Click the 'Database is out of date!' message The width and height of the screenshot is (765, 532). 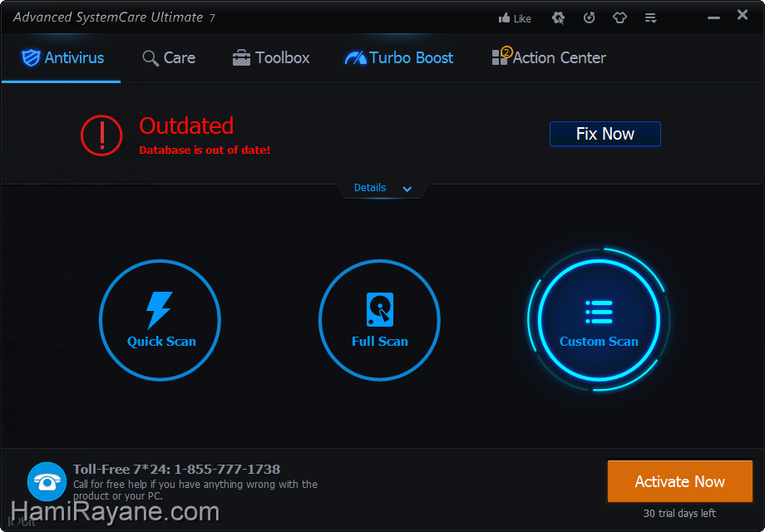(x=205, y=150)
